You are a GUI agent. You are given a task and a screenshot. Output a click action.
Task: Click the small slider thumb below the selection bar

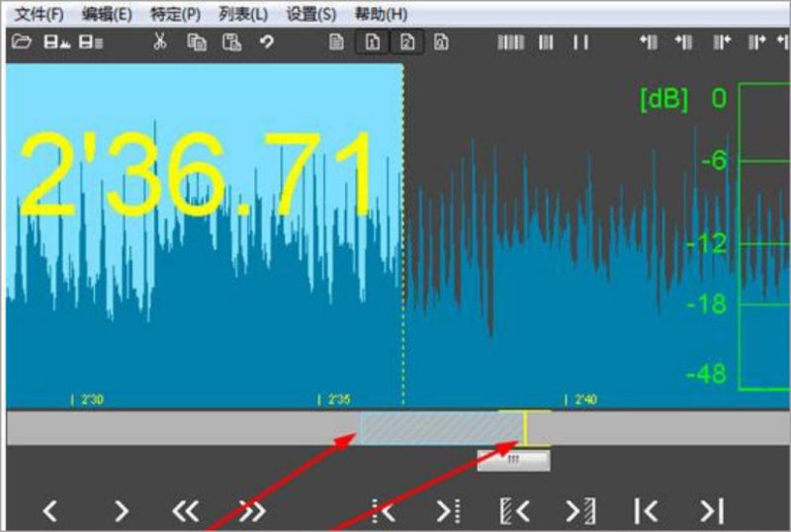click(x=513, y=460)
